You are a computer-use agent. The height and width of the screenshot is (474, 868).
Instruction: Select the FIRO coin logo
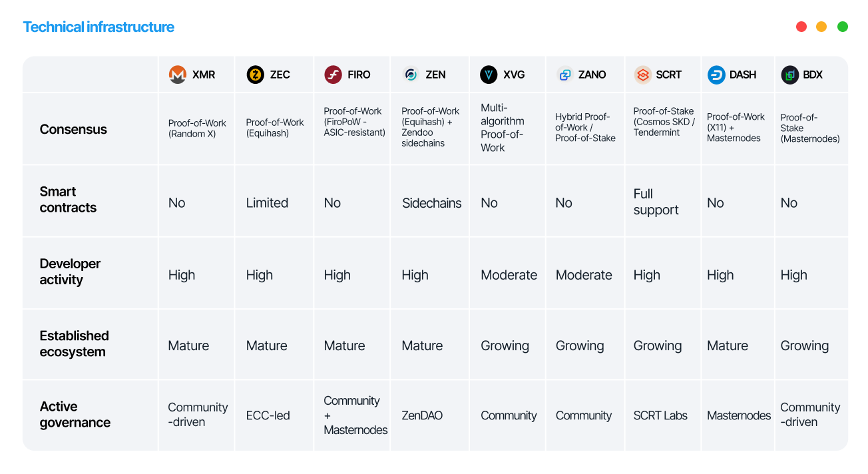pyautogui.click(x=333, y=75)
